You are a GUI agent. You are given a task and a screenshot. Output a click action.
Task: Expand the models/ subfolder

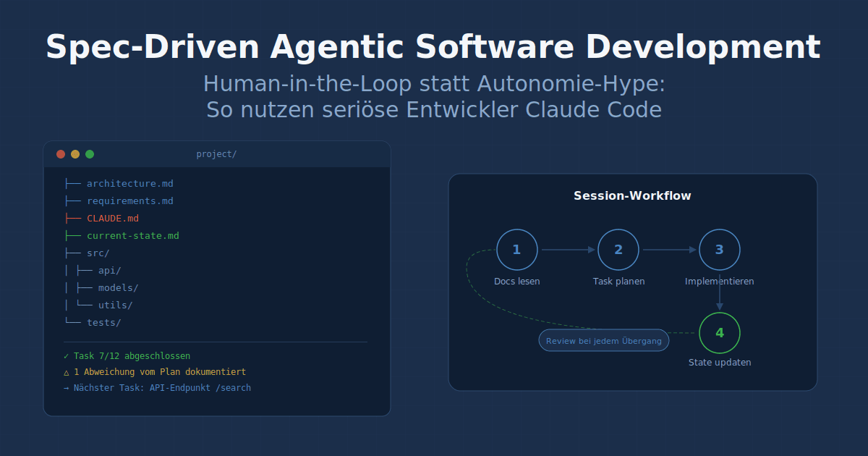(x=119, y=288)
